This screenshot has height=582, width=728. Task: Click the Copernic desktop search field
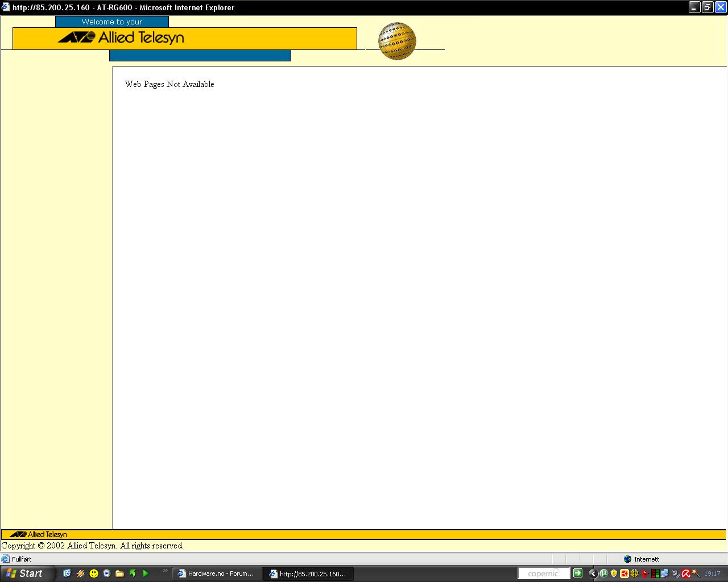[544, 573]
